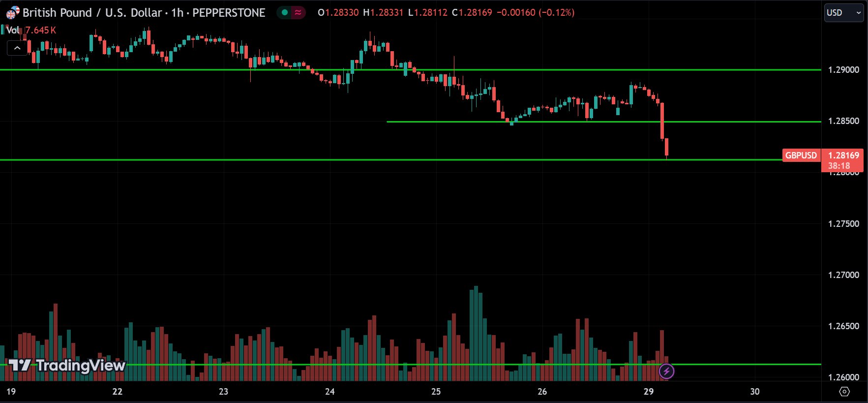
Task: Click the GBP/USD flag symbol icon
Action: click(x=13, y=13)
